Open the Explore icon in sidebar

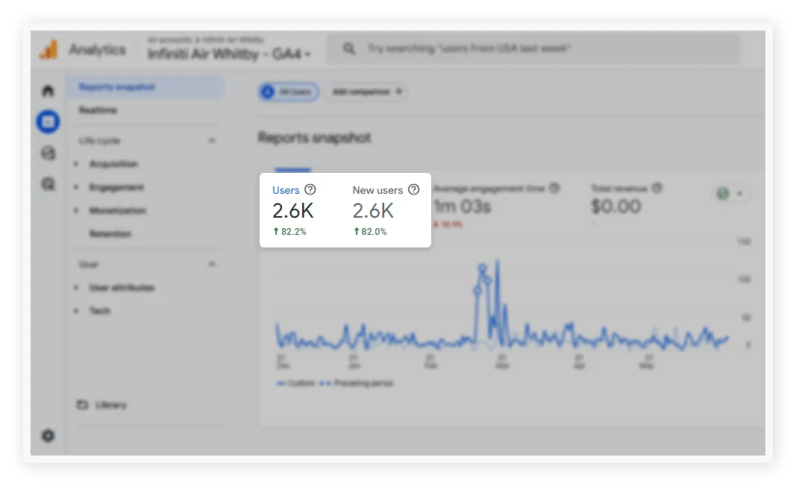tap(48, 153)
